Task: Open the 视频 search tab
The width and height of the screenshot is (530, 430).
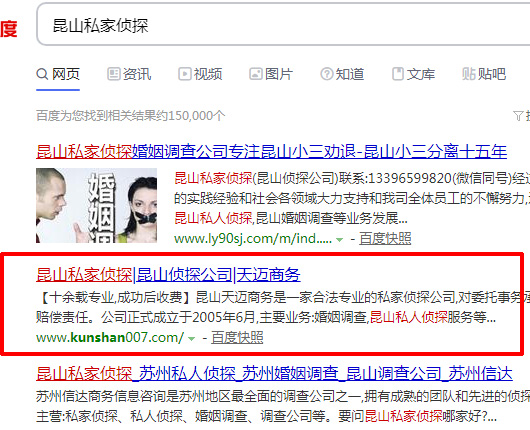Action: [x=200, y=74]
